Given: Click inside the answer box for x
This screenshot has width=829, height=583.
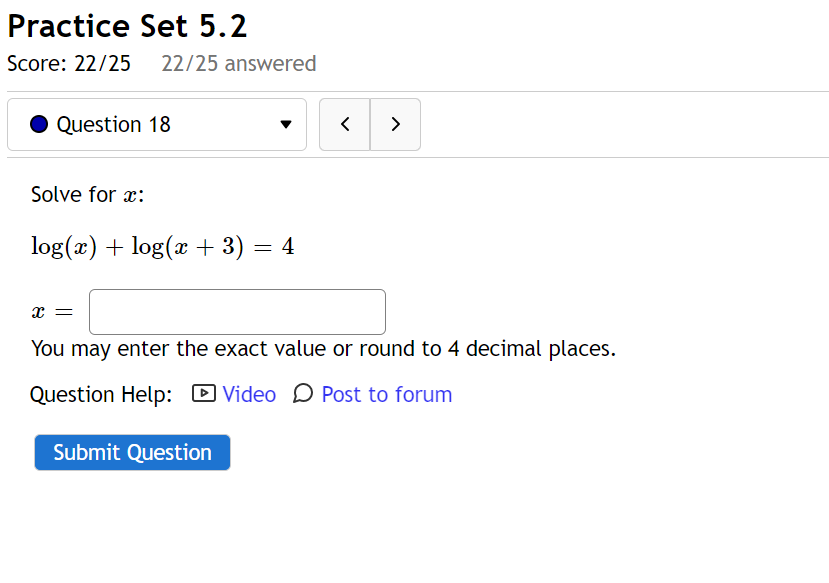Looking at the screenshot, I should coord(236,311).
